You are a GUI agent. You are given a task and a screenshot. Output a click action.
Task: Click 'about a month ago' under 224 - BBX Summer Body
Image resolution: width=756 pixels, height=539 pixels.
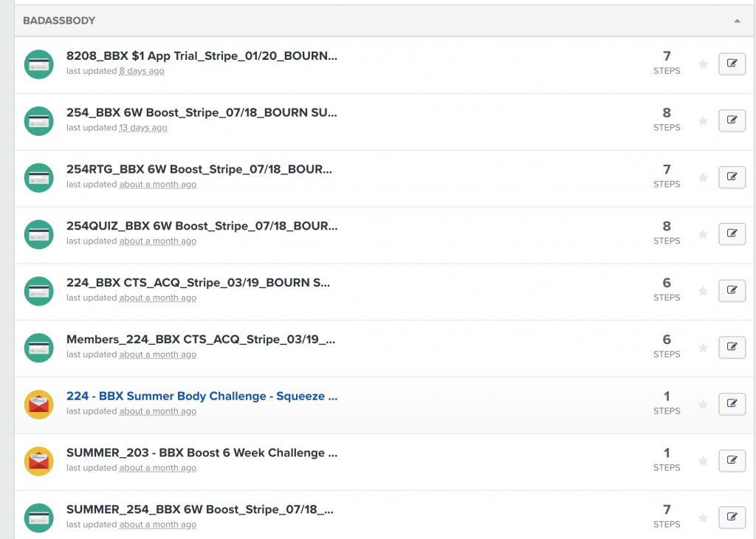158,411
